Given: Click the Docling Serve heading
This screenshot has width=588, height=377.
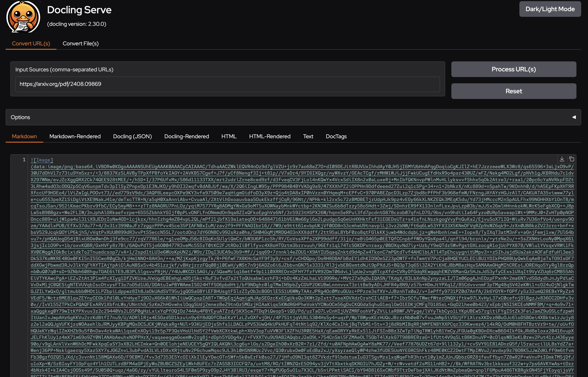Looking at the screenshot, I should point(79,10).
